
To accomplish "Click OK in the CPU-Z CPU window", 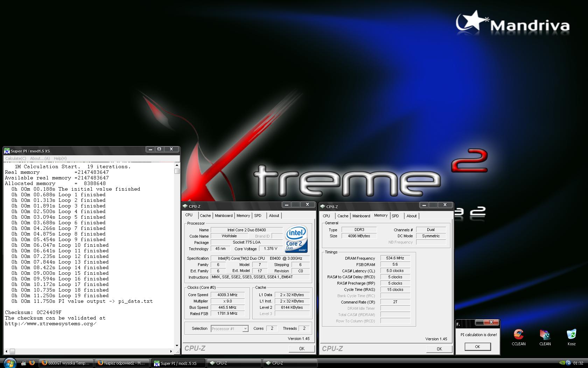I will click(x=302, y=349).
